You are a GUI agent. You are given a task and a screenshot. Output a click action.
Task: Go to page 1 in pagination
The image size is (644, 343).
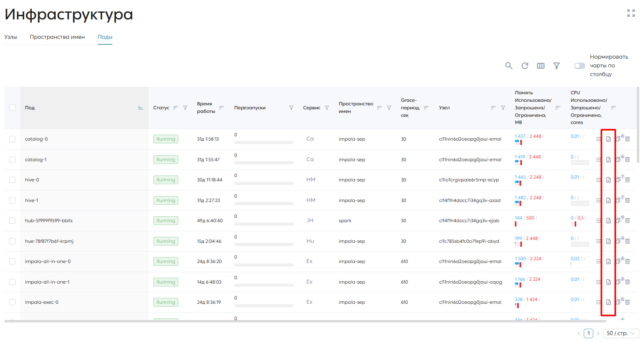[589, 333]
